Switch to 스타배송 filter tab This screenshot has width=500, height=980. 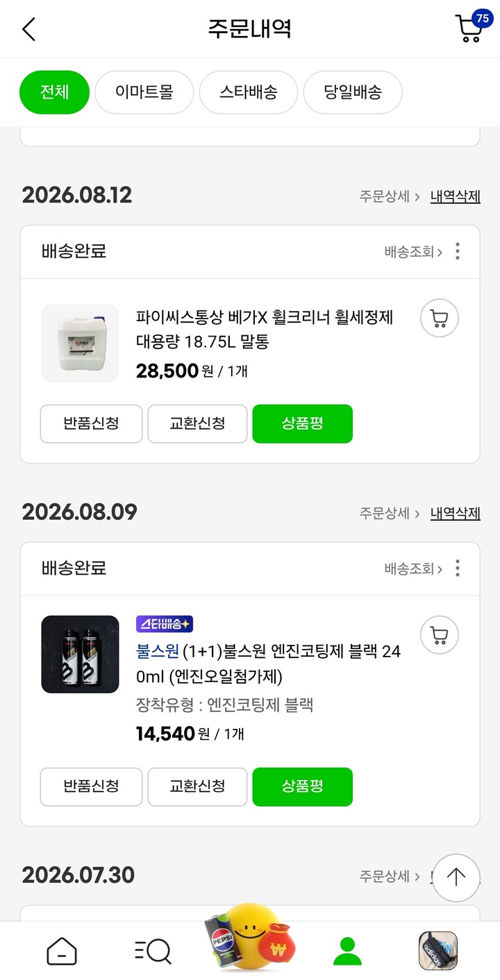[x=249, y=92]
